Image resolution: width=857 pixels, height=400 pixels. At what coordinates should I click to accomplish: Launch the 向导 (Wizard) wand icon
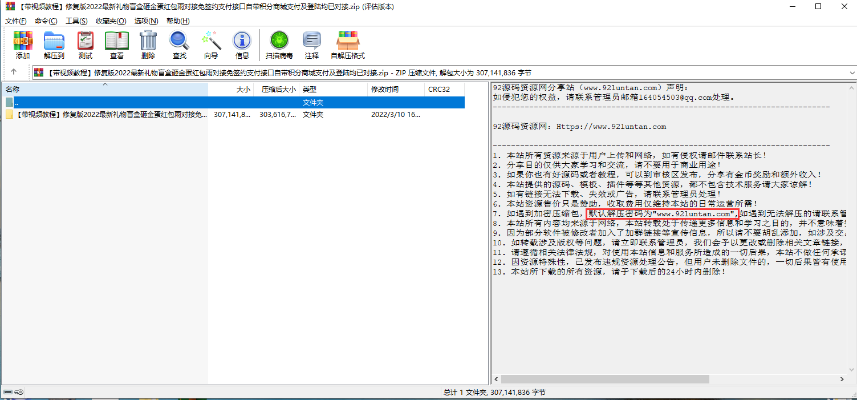[x=211, y=45]
